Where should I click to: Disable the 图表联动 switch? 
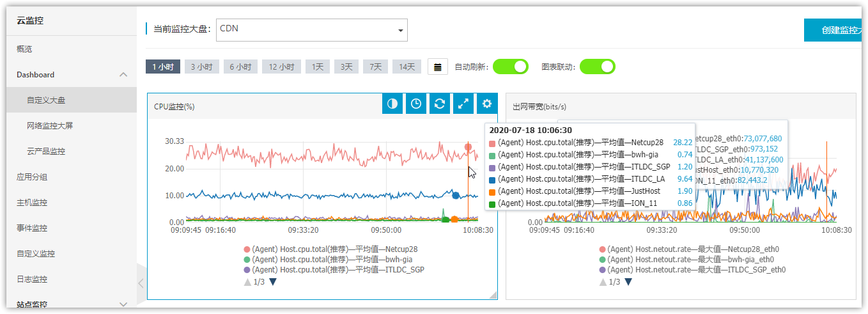point(598,67)
